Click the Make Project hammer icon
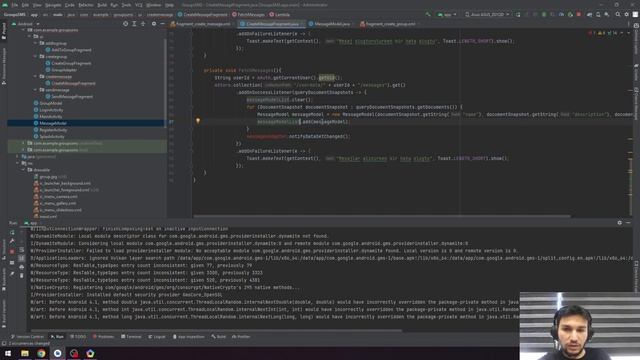 tap(428, 15)
